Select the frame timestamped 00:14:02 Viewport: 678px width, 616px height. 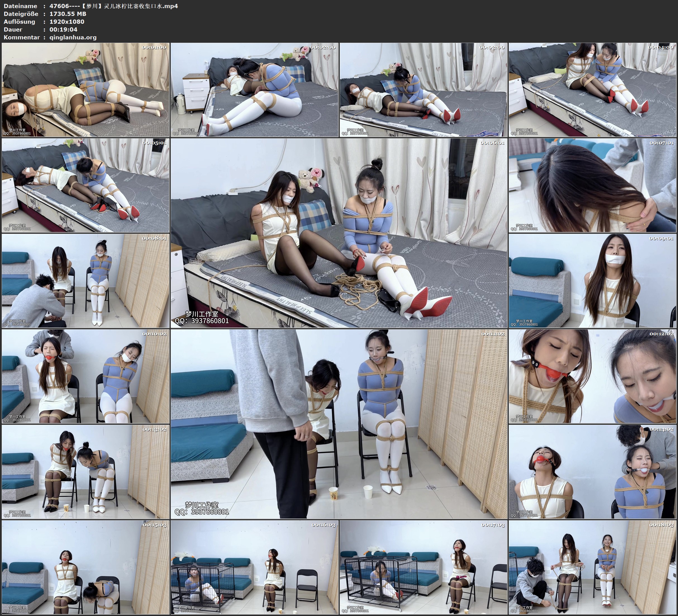[x=593, y=472]
